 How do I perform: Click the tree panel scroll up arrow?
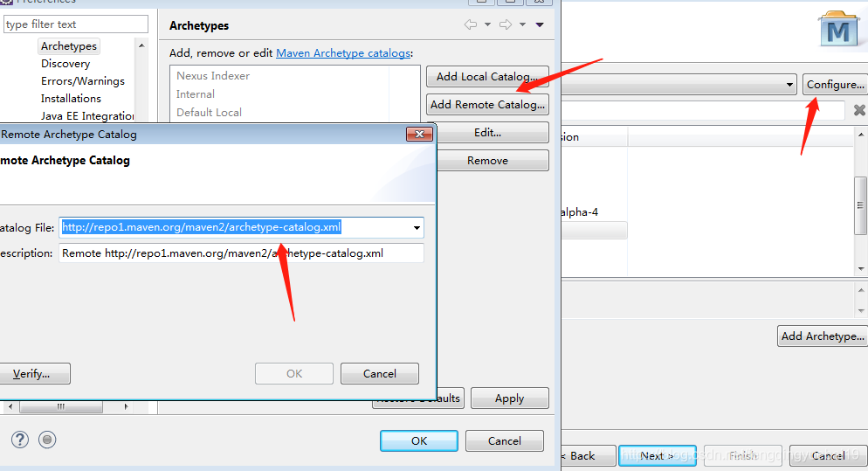pos(141,45)
